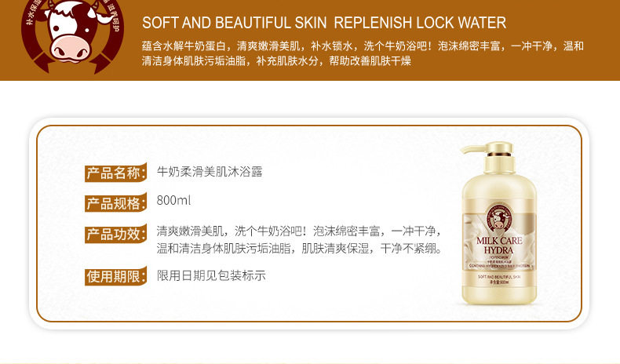Click the shower gel bottle image

point(498,224)
